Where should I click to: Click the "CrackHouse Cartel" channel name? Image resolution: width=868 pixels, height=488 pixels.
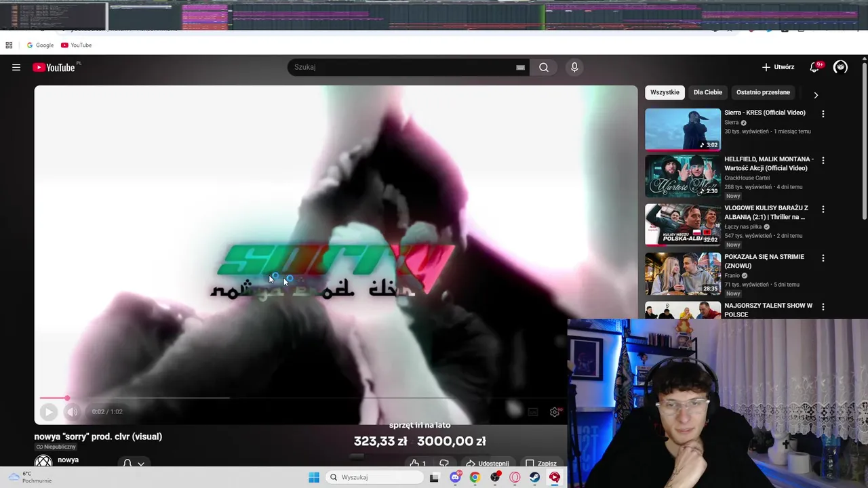click(747, 178)
